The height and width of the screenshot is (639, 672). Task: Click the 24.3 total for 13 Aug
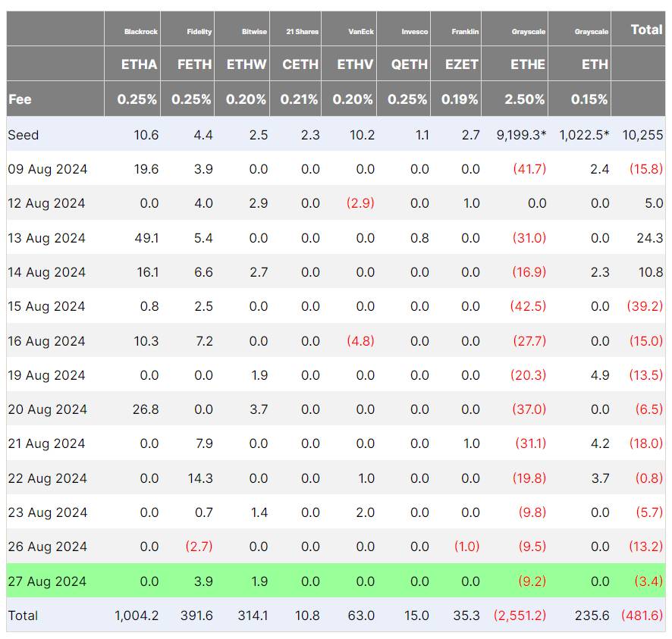click(650, 238)
